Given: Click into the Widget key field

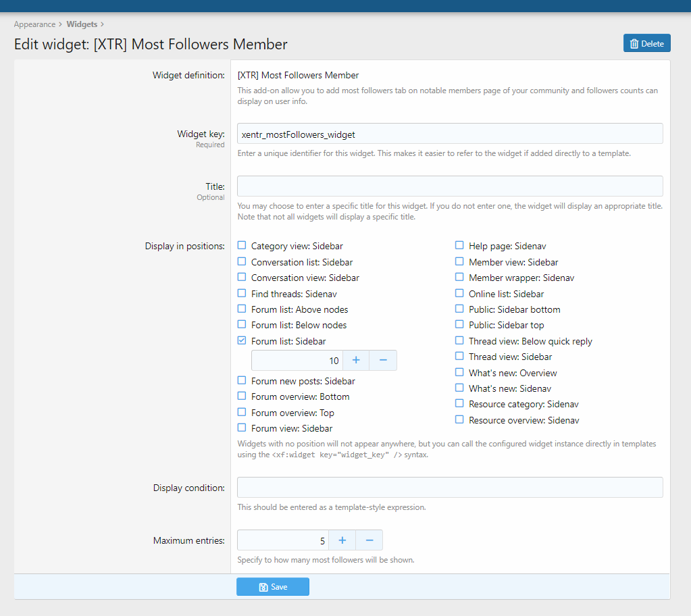Looking at the screenshot, I should [450, 134].
